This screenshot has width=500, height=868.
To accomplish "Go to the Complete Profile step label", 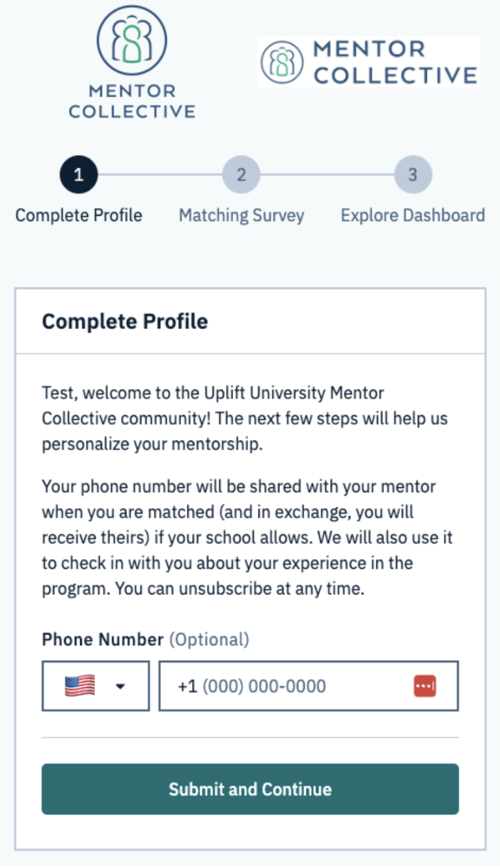I will click(79, 216).
